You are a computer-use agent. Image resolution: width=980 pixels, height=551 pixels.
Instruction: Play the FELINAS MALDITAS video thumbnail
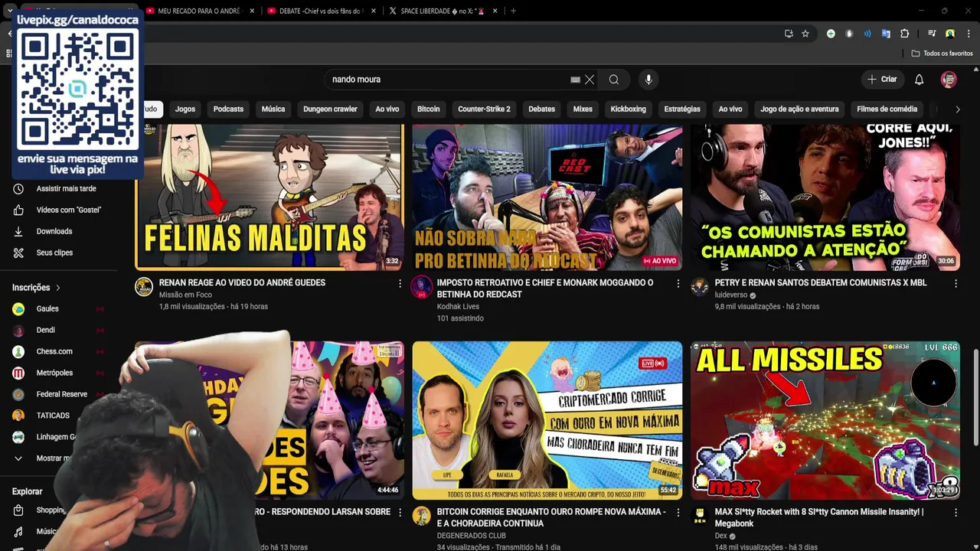pyautogui.click(x=269, y=197)
